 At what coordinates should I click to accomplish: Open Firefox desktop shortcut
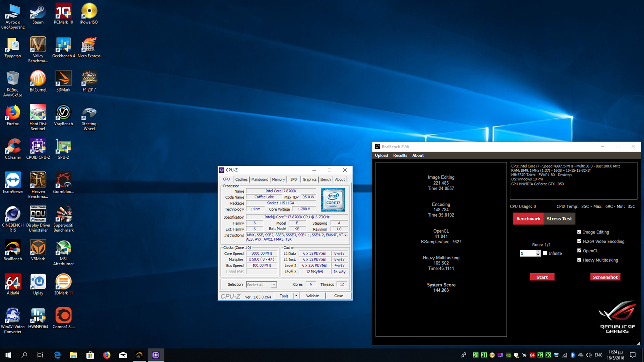point(13,115)
